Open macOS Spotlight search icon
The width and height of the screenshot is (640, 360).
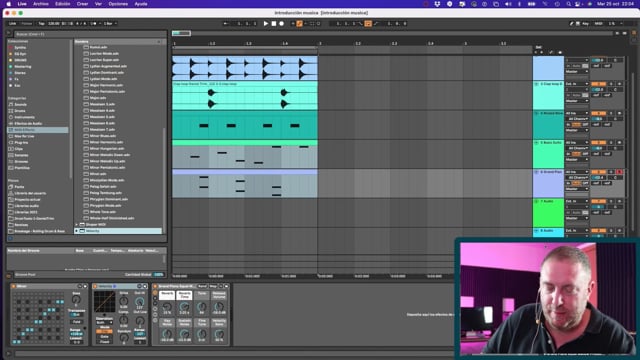[x=568, y=4]
